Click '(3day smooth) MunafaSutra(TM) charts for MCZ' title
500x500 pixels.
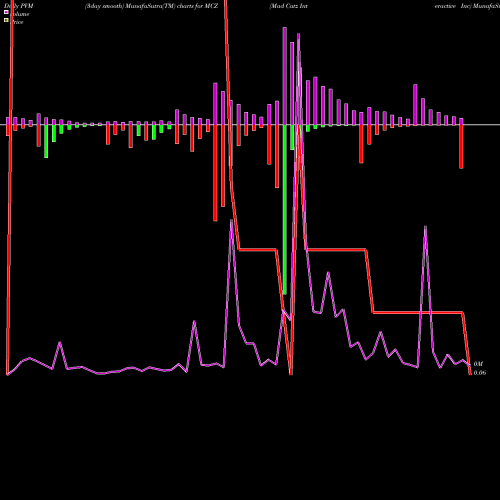tap(151, 6)
